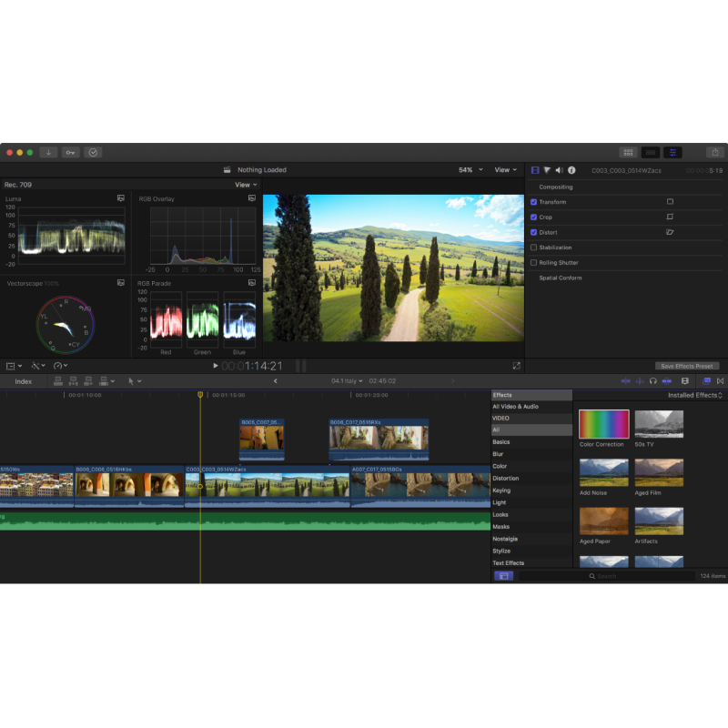This screenshot has width=728, height=728.
Task: Open the scopes View dropdown
Action: pyautogui.click(x=246, y=185)
